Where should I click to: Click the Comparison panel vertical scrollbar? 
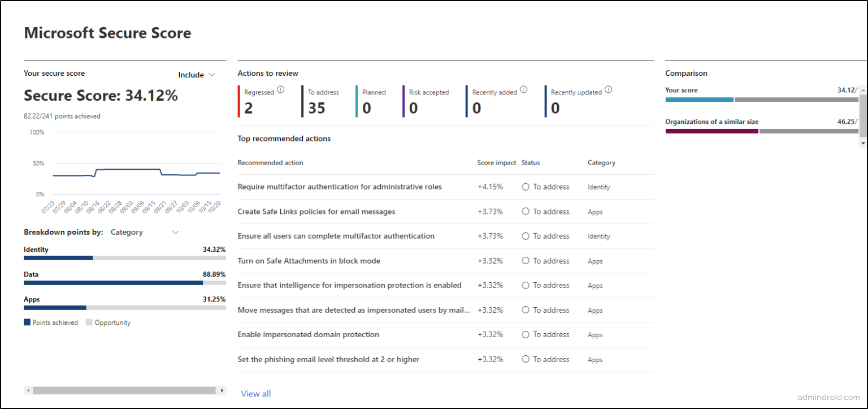(x=862, y=116)
